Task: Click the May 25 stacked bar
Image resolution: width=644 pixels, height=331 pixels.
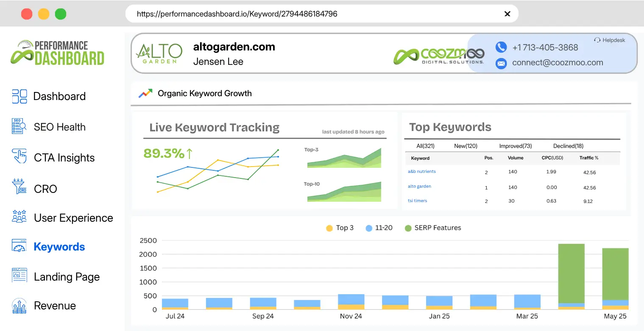Action: pos(615,279)
